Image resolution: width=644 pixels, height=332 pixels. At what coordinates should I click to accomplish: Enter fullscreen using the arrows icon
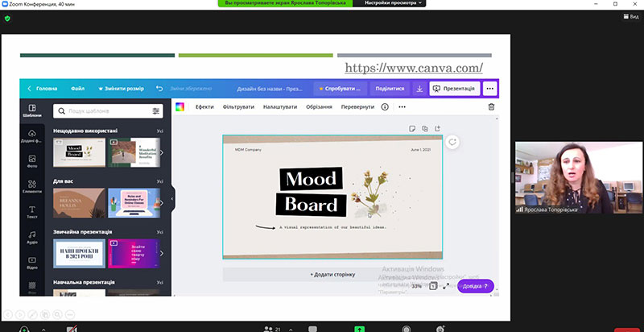[447, 286]
